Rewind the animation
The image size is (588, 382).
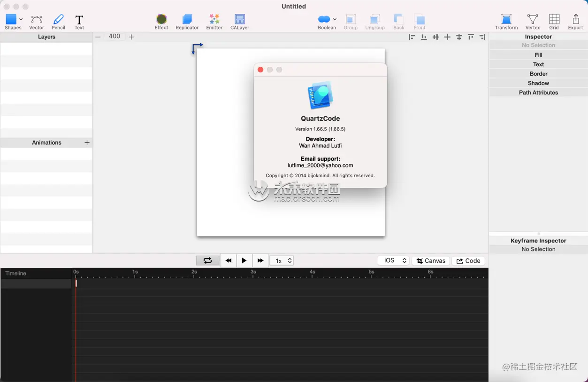pos(229,261)
